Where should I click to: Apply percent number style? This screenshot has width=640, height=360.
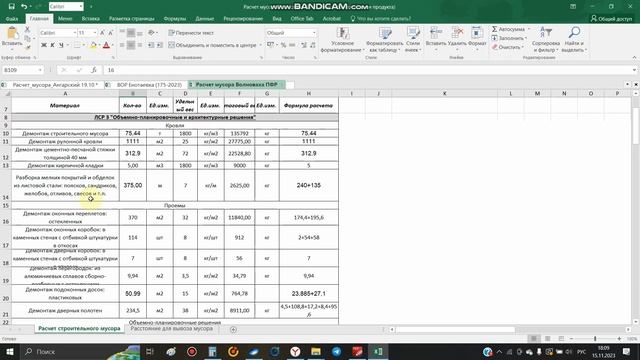point(283,45)
